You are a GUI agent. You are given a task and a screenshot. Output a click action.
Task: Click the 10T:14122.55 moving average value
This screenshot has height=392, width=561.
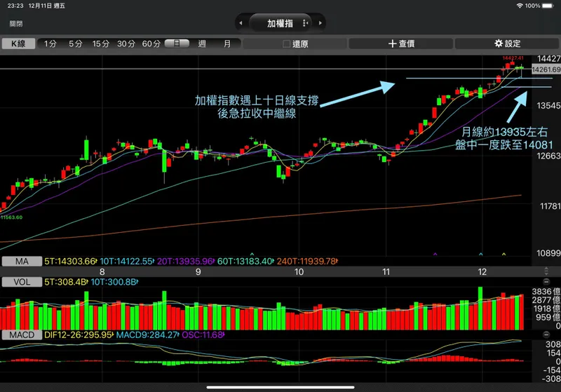click(x=127, y=262)
